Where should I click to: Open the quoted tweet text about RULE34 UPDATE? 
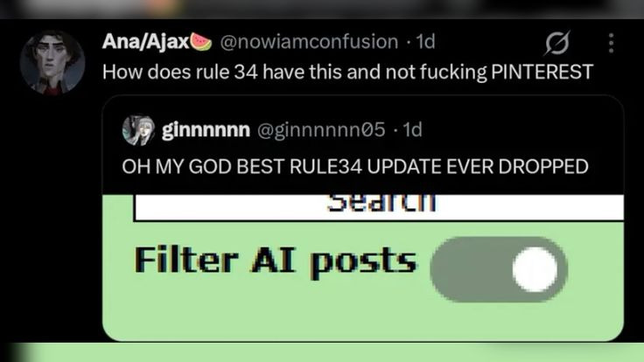[x=355, y=167]
